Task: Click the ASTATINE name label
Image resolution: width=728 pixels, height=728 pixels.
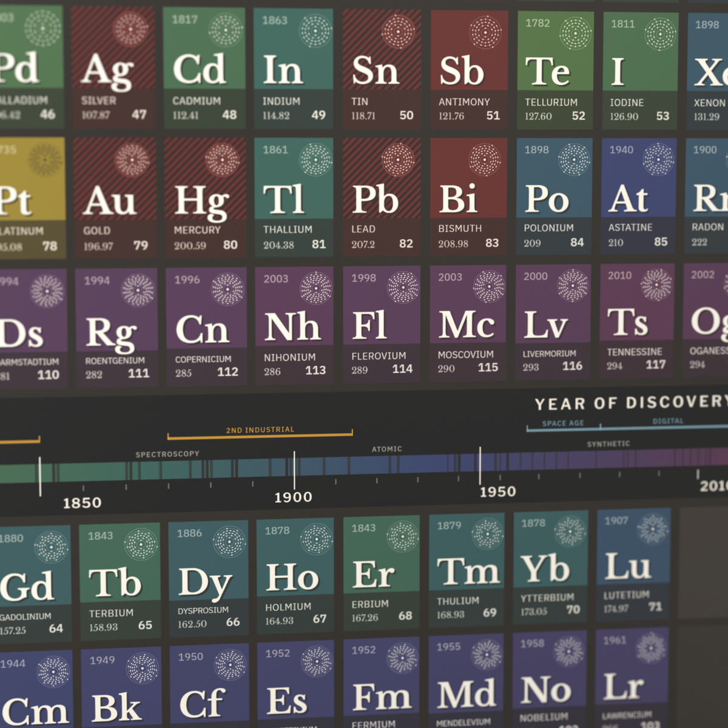Action: (x=630, y=227)
